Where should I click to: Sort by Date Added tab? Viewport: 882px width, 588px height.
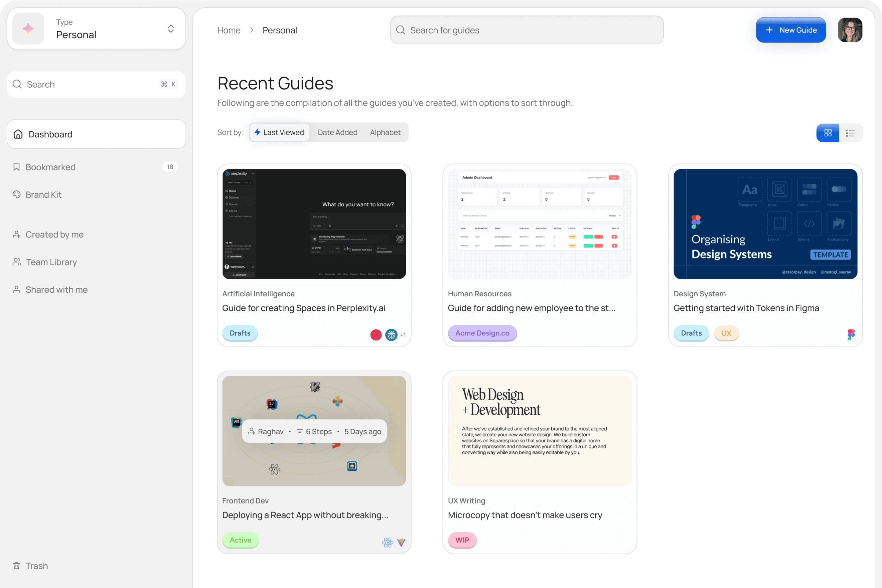pos(337,132)
